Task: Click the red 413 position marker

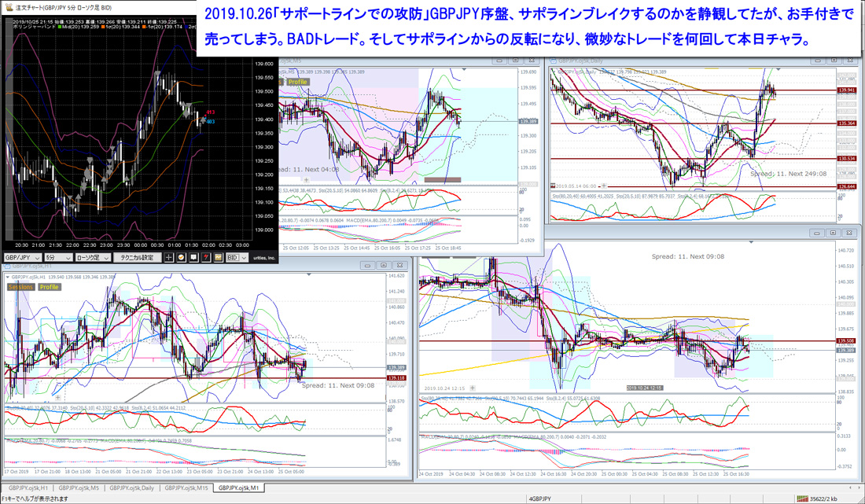Action: point(210,112)
